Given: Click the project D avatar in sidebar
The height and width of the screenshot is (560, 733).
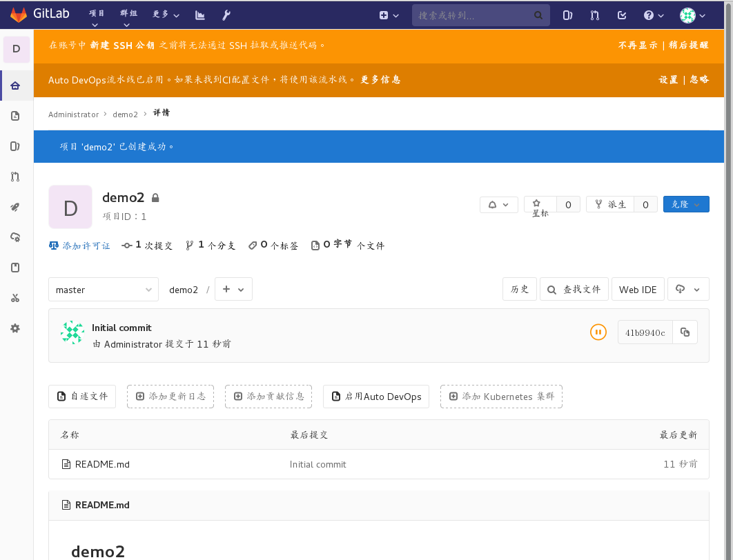Looking at the screenshot, I should point(17,49).
